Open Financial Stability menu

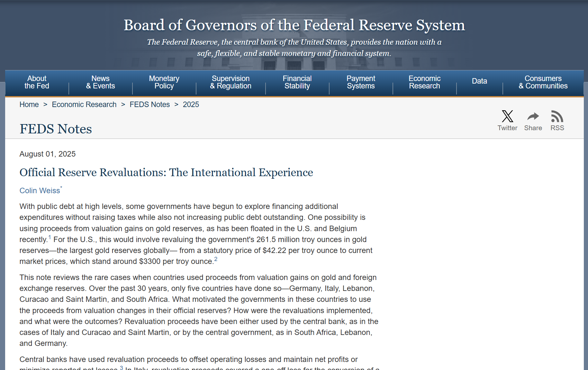click(297, 82)
